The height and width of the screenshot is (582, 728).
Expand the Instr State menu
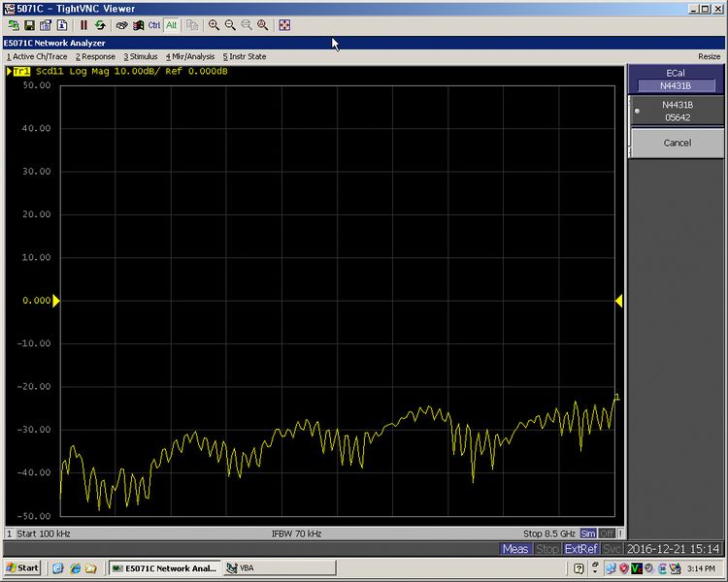point(245,56)
